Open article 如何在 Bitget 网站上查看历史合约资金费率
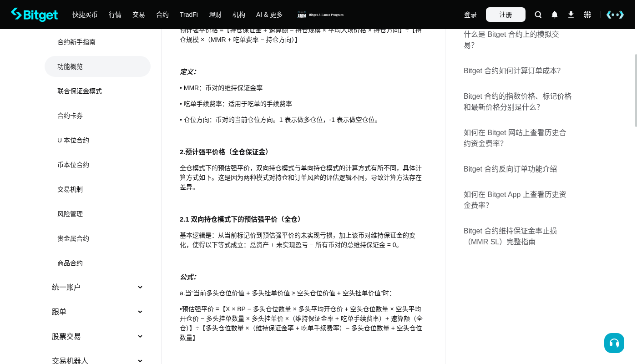Screen dimensions: 637x364 tap(515, 138)
